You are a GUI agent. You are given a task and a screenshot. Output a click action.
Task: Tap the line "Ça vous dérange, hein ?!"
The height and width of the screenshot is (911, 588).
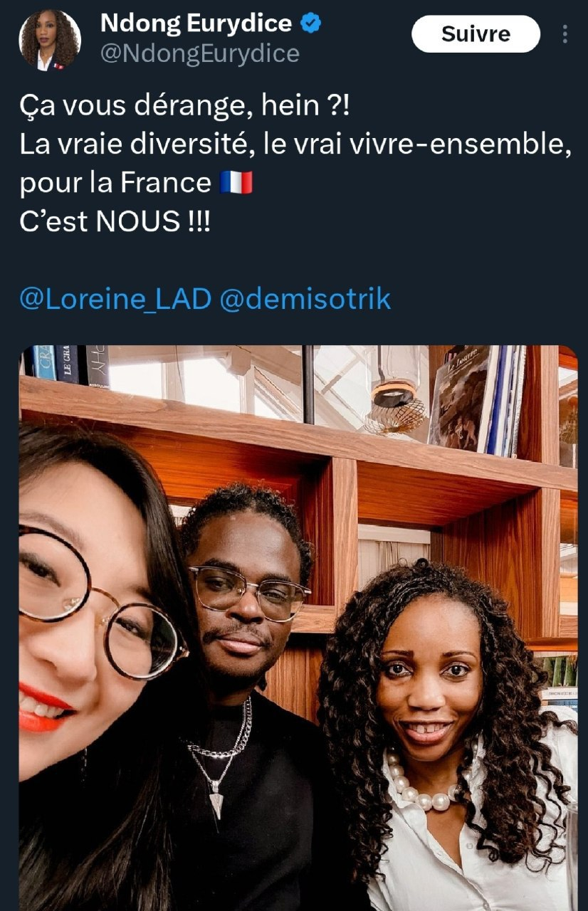tap(185, 107)
